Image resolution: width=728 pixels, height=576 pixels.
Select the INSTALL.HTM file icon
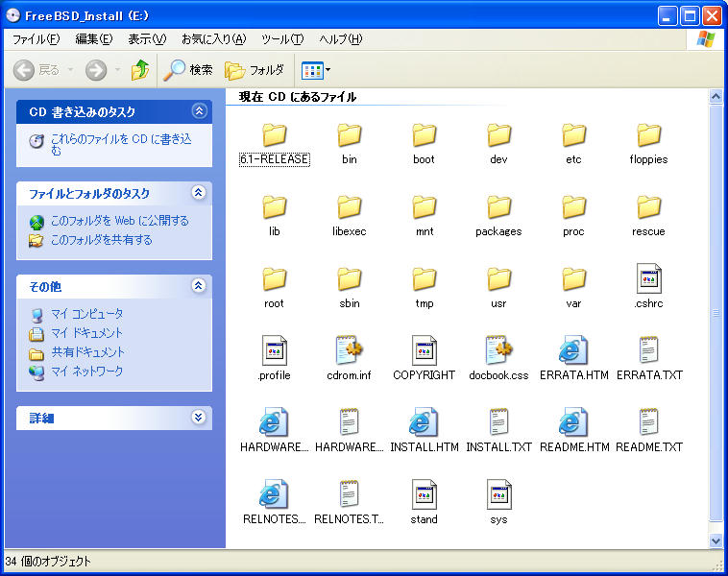(x=423, y=422)
